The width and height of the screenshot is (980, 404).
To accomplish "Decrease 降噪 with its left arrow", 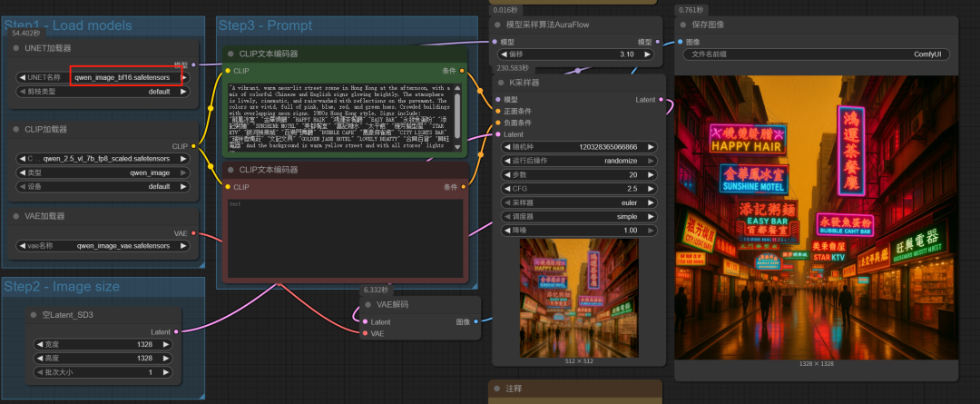I will 508,230.
